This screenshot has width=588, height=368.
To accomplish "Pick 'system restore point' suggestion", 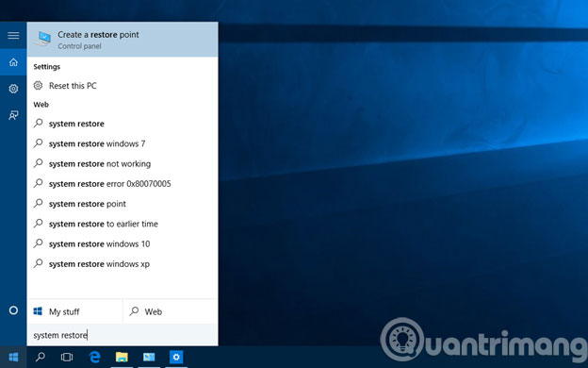I will [122, 204].
